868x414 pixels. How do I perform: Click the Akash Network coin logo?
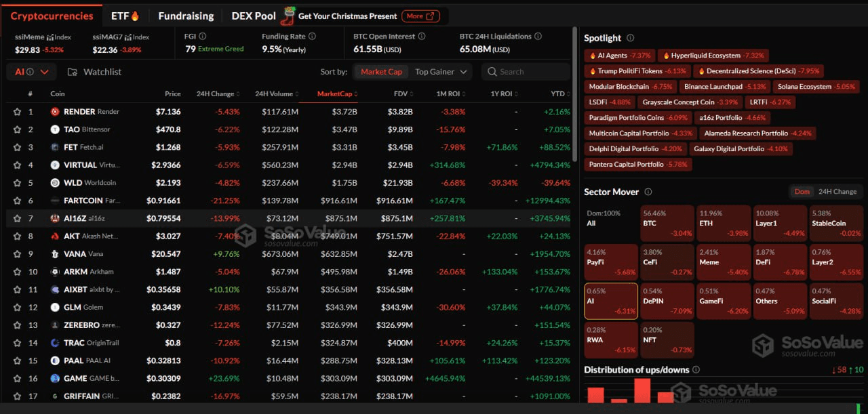(x=55, y=236)
